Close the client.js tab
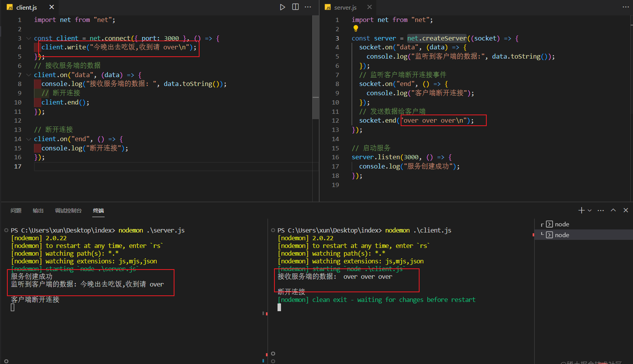This screenshot has height=364, width=633. click(52, 7)
